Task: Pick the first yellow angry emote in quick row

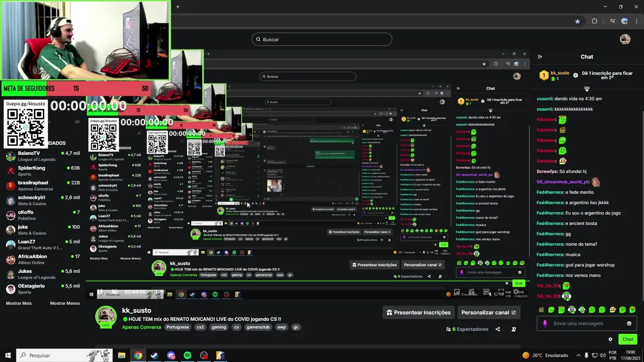Action: click(541, 310)
